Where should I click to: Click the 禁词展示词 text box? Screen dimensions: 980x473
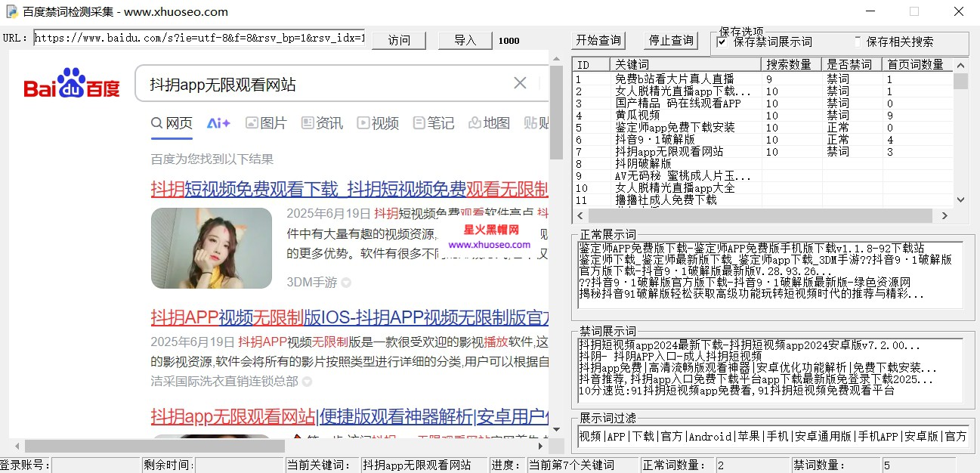770,370
